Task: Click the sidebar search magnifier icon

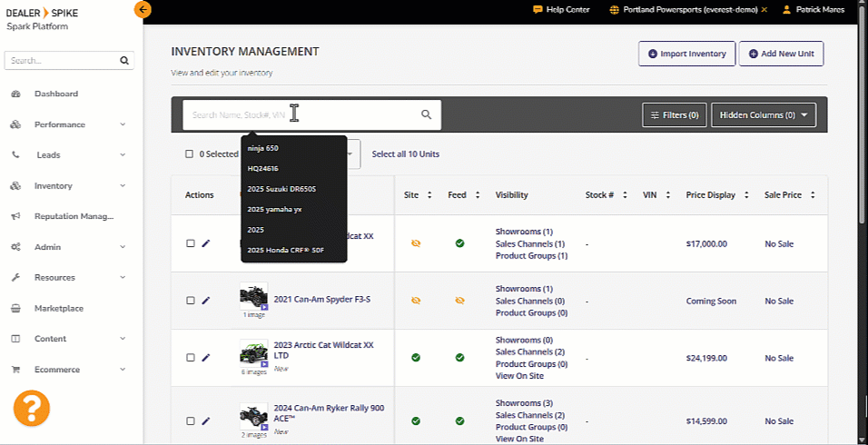Action: 124,62
